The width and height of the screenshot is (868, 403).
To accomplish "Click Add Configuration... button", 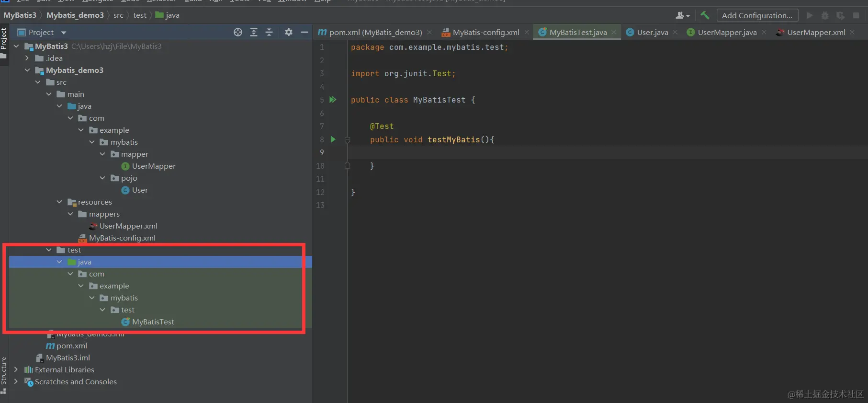I will [757, 15].
